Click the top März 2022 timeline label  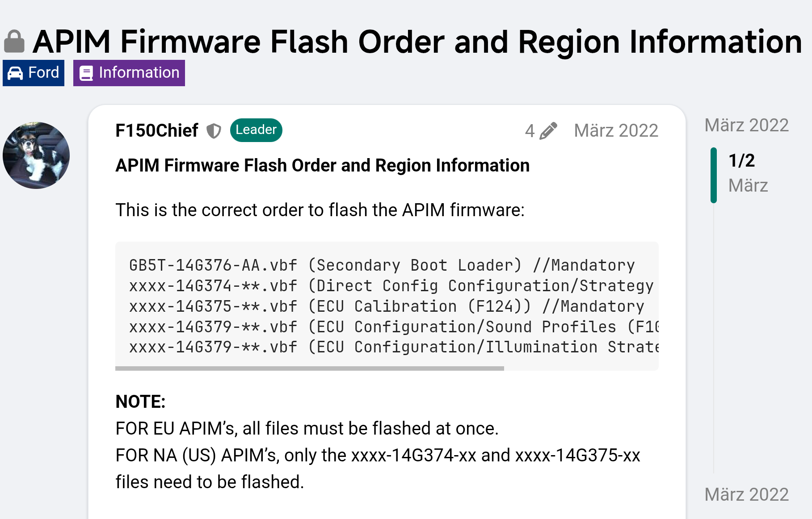(x=746, y=126)
